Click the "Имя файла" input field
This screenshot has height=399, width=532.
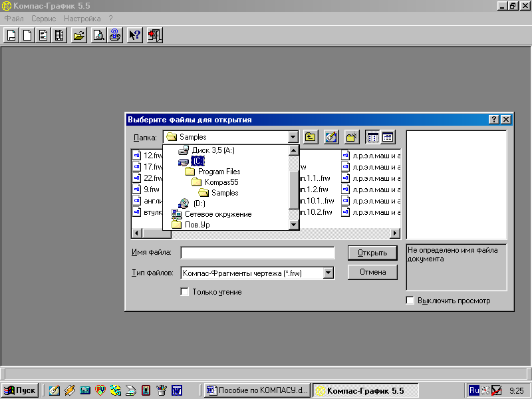257,253
